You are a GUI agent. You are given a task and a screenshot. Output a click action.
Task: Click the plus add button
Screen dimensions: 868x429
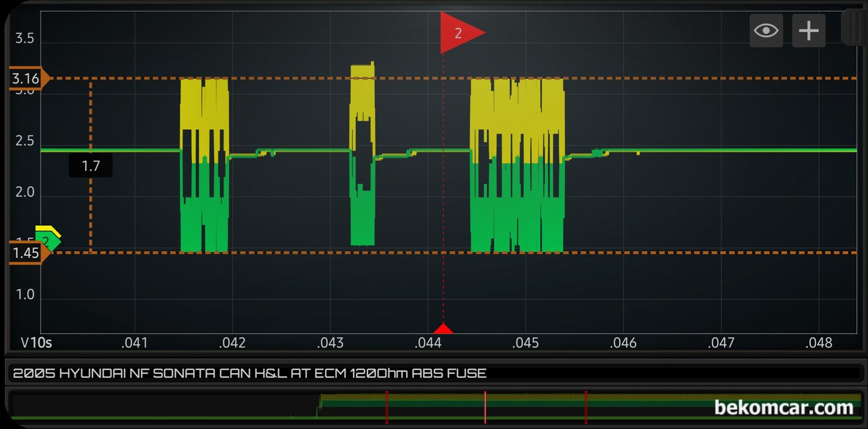pyautogui.click(x=809, y=31)
